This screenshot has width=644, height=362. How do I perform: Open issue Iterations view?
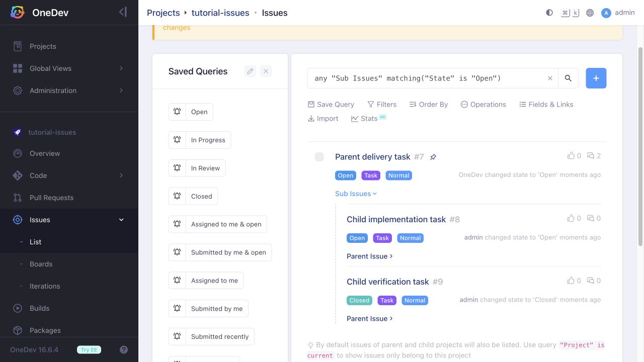click(x=69, y=286)
